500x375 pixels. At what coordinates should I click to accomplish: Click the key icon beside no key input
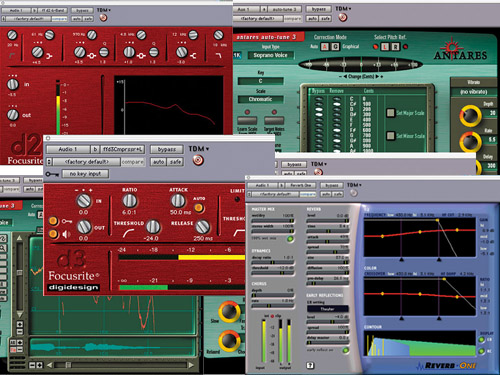52,174
